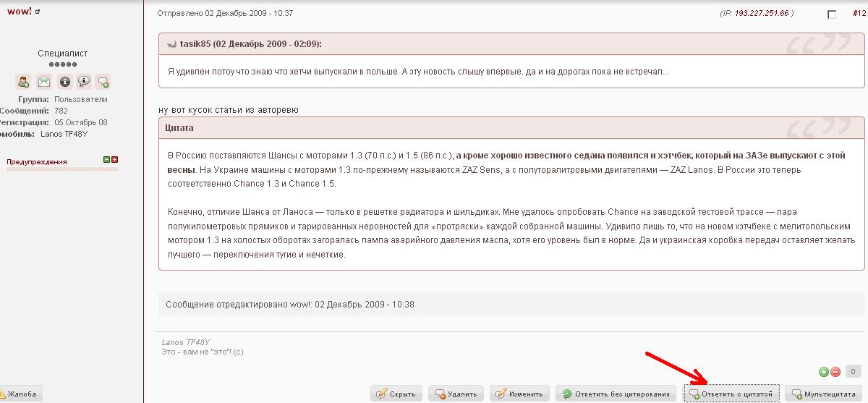Click the Удалить button
The image size is (868, 403).
tap(456, 394)
